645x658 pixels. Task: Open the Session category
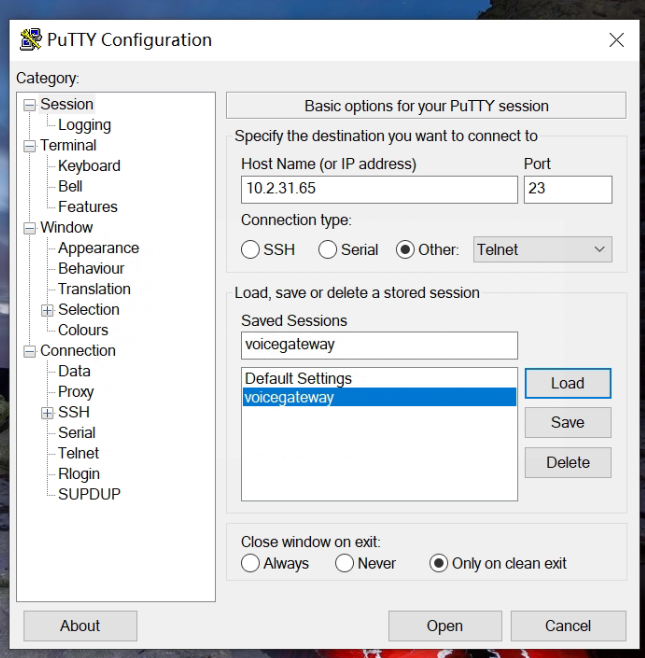(x=67, y=104)
